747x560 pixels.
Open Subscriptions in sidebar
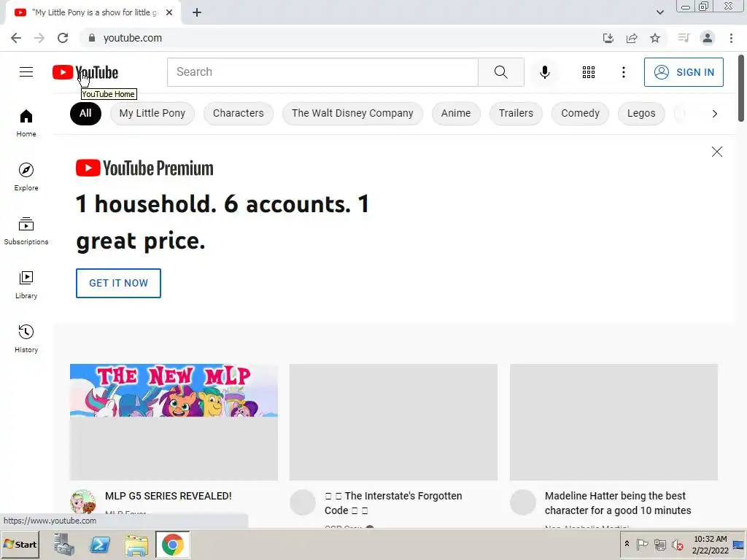tap(26, 231)
